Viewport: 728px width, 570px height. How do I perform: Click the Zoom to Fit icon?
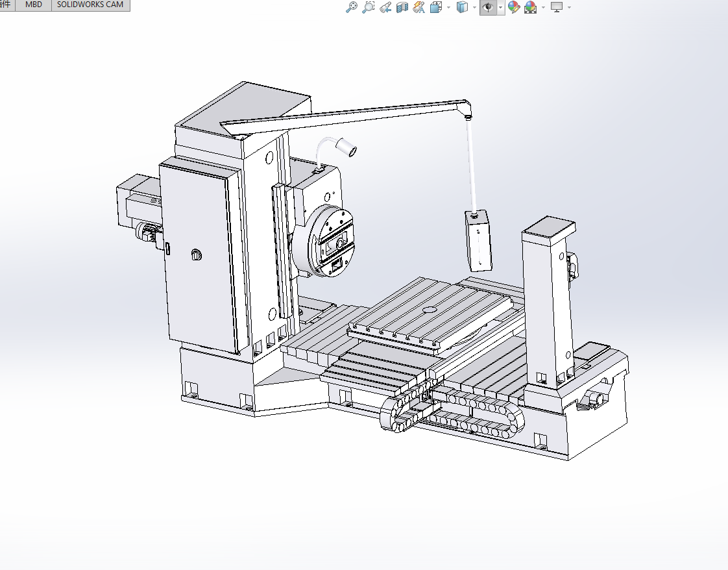click(352, 7)
